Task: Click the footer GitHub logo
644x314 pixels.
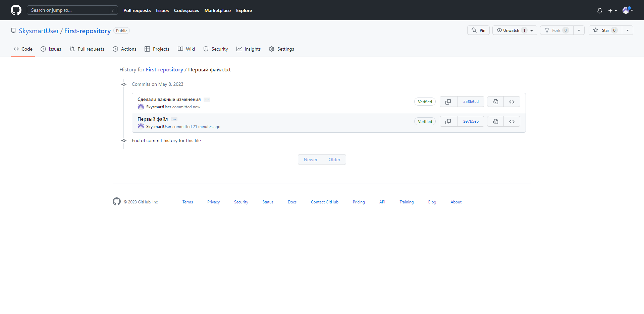Action: coord(117,201)
